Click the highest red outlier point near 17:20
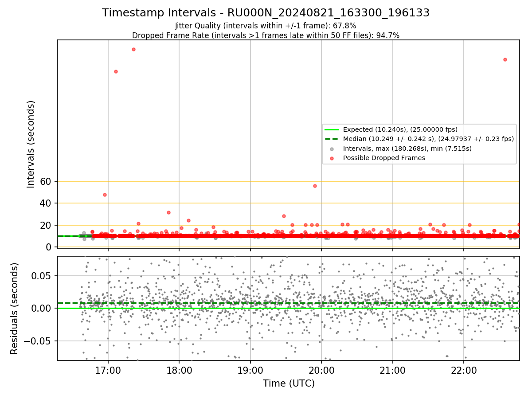Viewport: 532px width, 399px height. (133, 49)
